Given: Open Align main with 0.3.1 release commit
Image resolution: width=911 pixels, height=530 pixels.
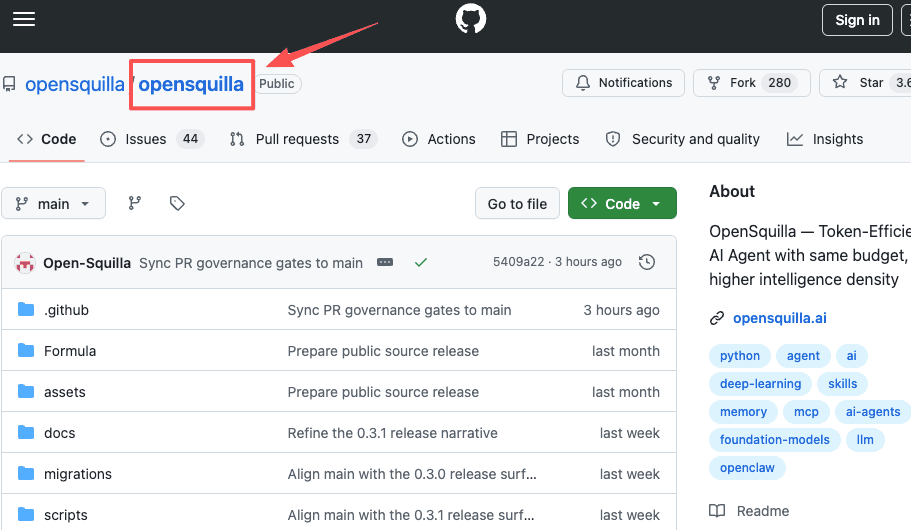Looking at the screenshot, I should click(411, 515).
